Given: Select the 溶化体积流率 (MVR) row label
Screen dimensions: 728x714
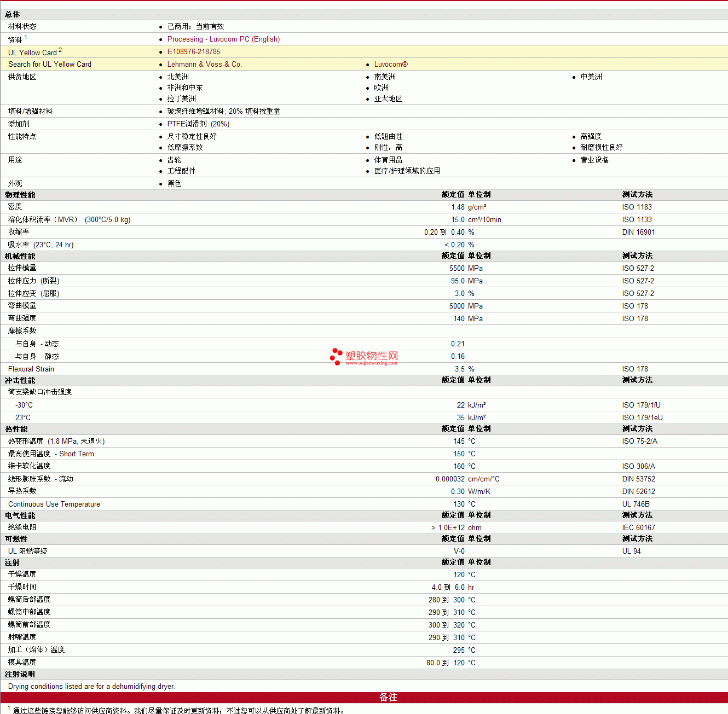Looking at the screenshot, I should tap(69, 220).
